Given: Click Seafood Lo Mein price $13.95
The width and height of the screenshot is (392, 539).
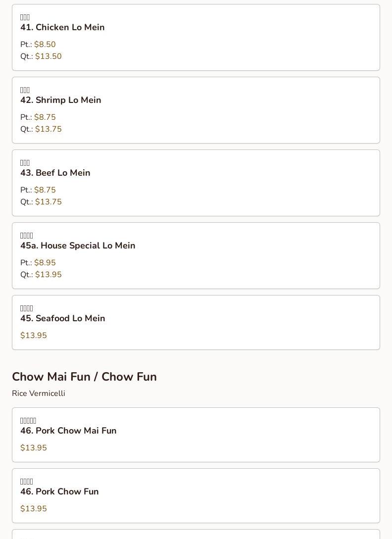Looking at the screenshot, I should [33, 336].
